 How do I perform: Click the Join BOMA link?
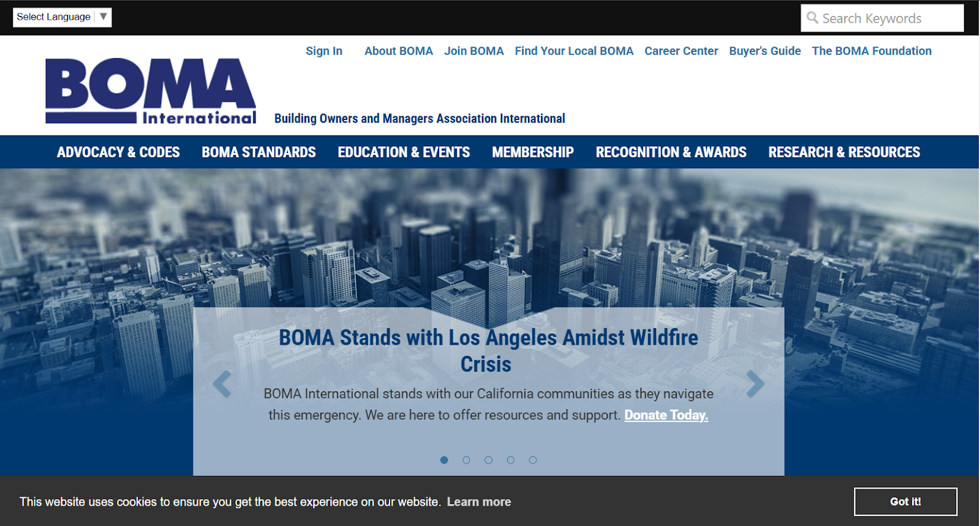click(474, 51)
